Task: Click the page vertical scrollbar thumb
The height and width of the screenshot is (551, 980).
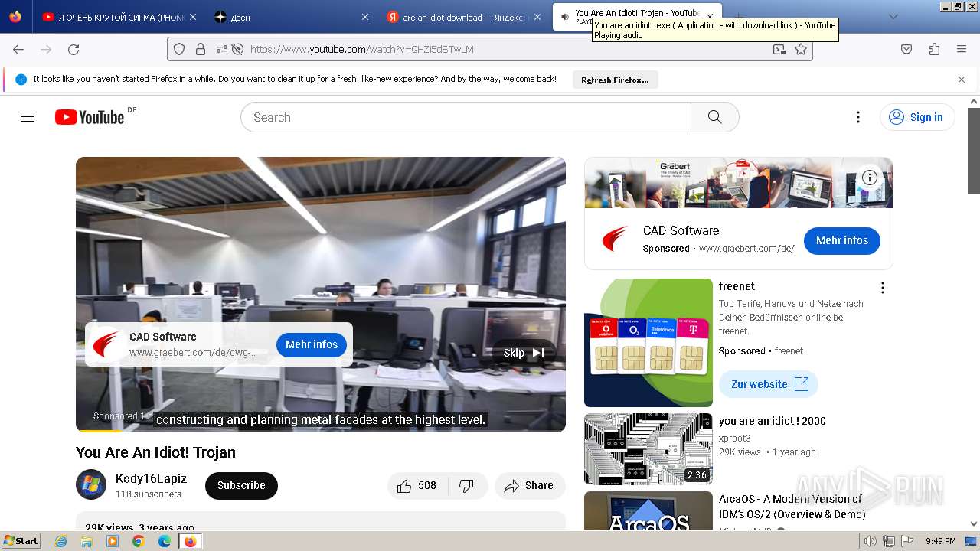Action: coord(974,150)
